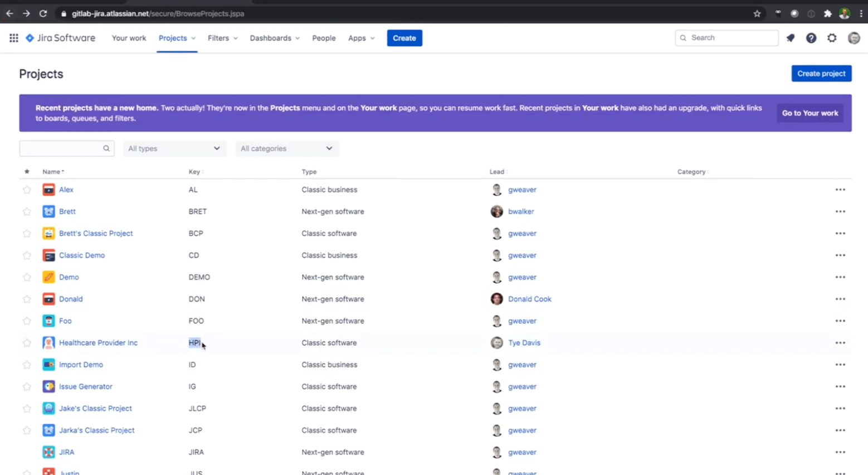Expand the Projects menu chevron
The width and height of the screenshot is (868, 475).
point(192,38)
